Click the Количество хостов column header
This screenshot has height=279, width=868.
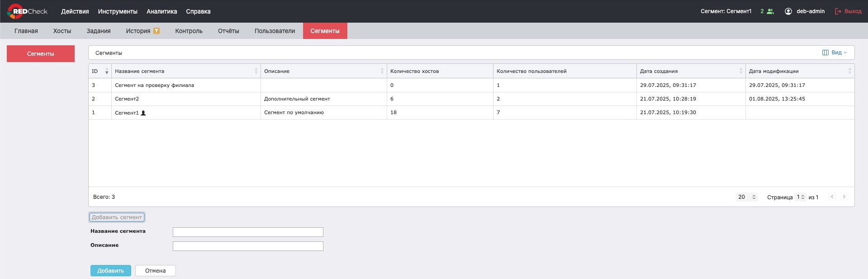[440, 71]
